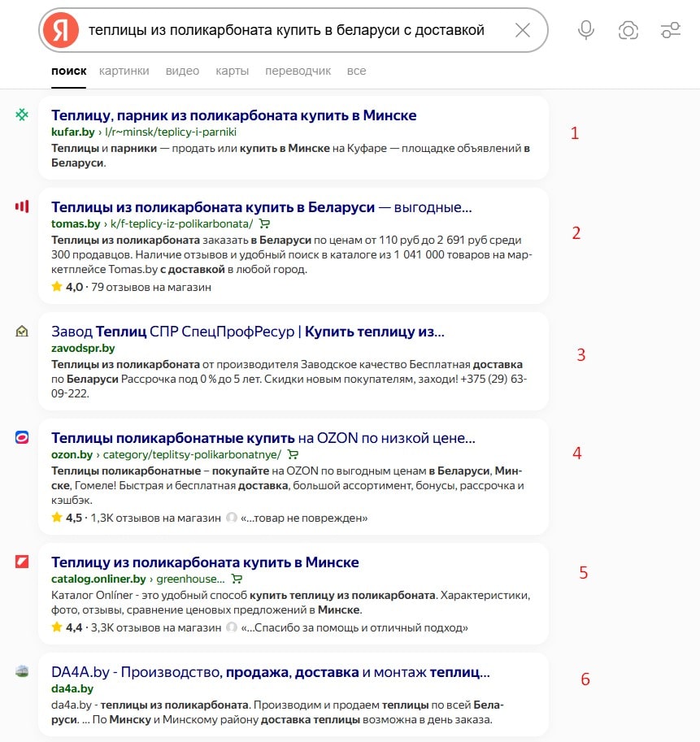Open search settings sliders icon
This screenshot has height=742, width=700.
pos(671,30)
